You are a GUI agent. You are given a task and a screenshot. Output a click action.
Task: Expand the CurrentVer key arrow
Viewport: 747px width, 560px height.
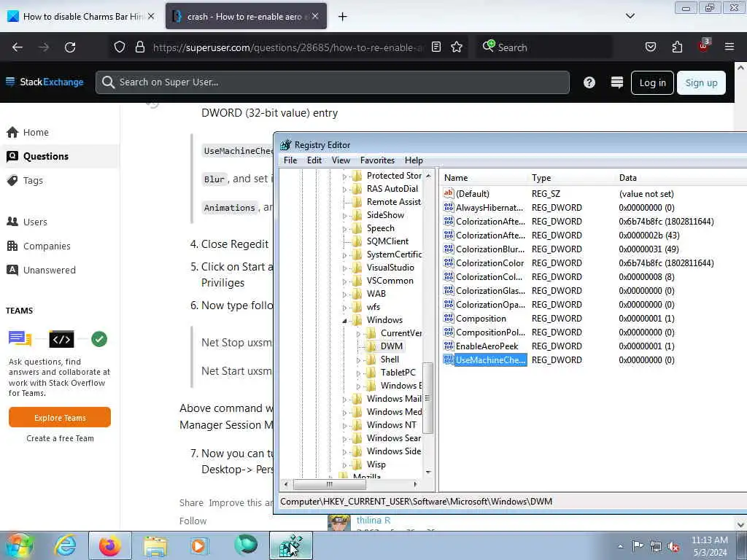(x=358, y=334)
